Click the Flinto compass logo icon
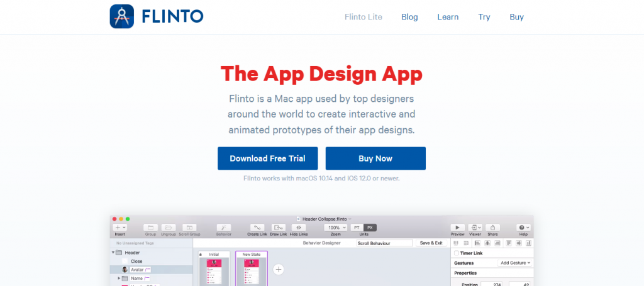The image size is (644, 286). point(121,16)
